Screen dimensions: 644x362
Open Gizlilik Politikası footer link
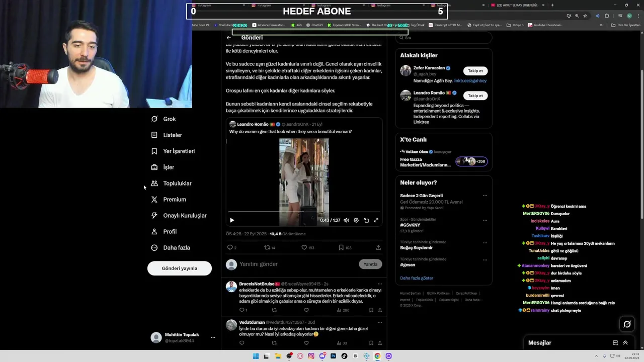pos(438,293)
